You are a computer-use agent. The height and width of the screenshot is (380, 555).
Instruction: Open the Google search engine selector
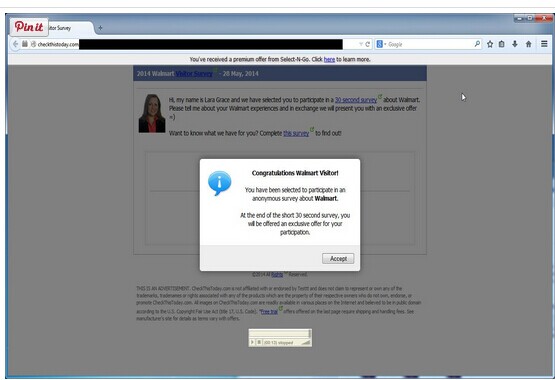381,44
